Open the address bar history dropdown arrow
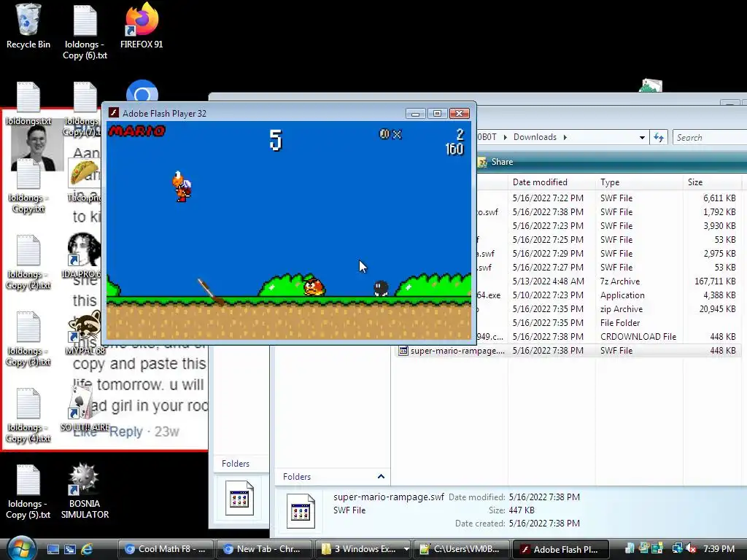 pos(642,137)
